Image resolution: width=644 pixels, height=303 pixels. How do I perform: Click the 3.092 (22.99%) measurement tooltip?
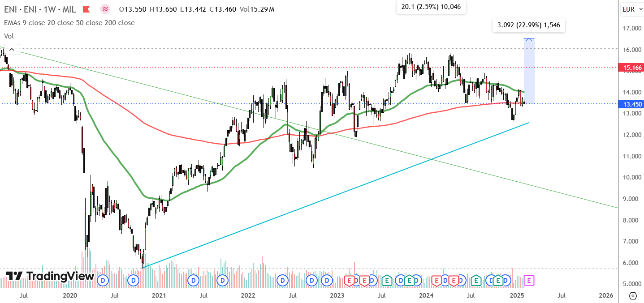(x=528, y=26)
